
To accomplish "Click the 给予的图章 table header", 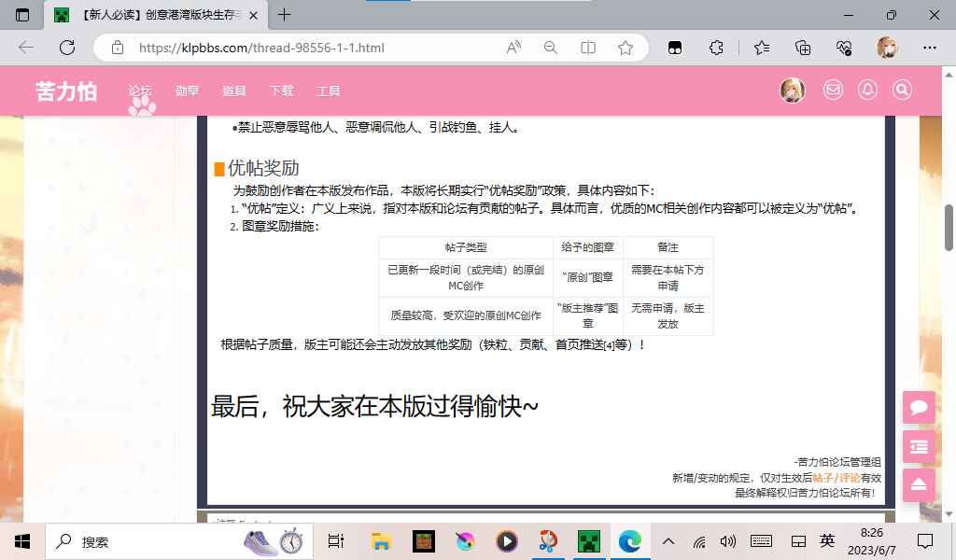I will tap(588, 247).
